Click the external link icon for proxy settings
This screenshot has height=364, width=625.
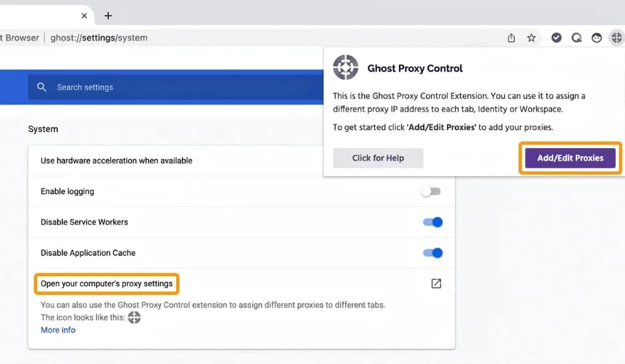436,284
